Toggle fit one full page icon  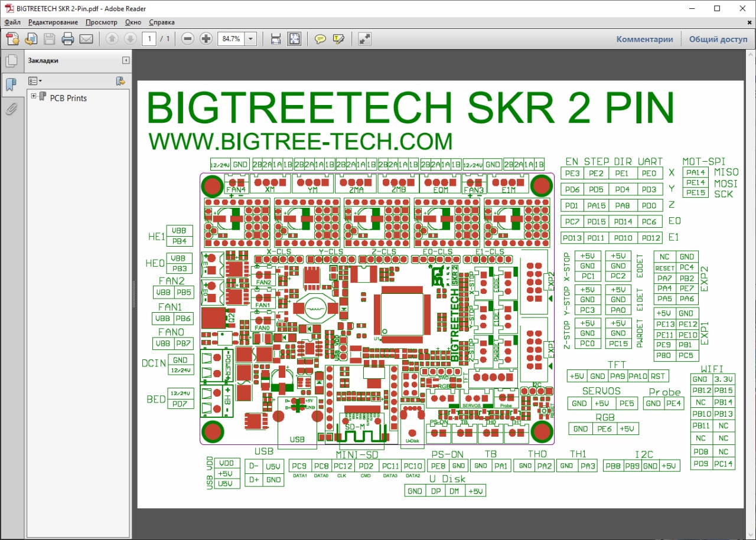tap(294, 39)
